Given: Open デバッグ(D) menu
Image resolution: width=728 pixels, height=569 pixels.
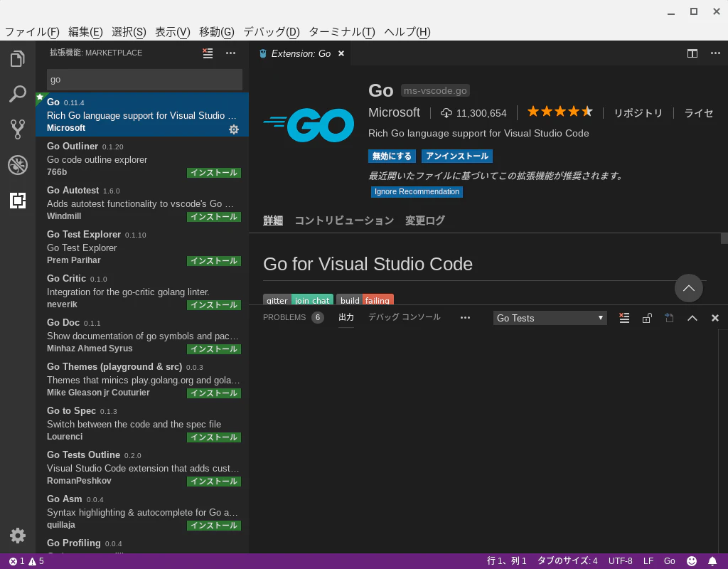Looking at the screenshot, I should coord(272,31).
